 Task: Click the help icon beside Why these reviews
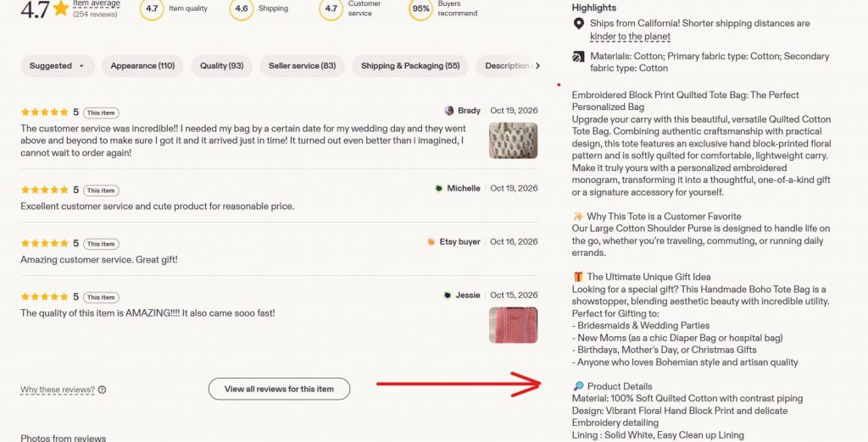pyautogui.click(x=102, y=390)
